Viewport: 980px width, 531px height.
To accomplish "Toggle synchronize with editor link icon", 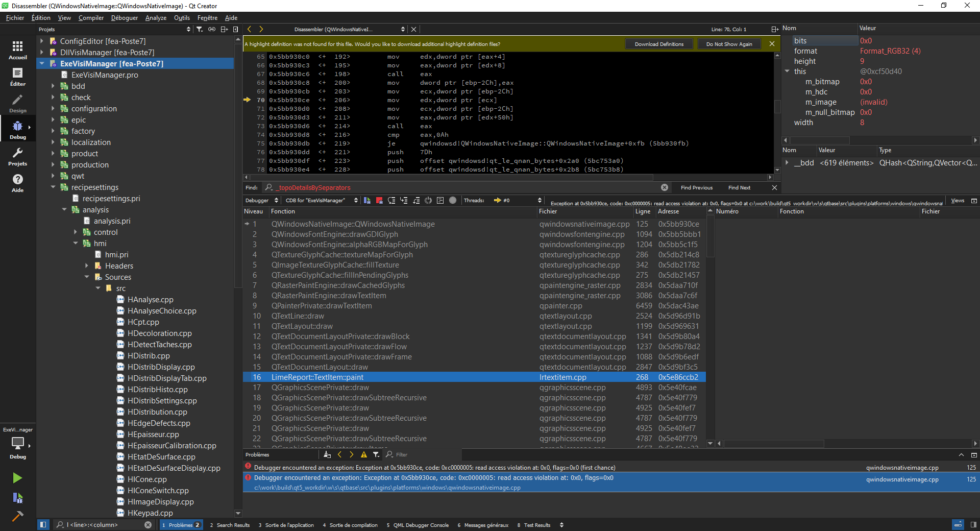I will tap(212, 30).
